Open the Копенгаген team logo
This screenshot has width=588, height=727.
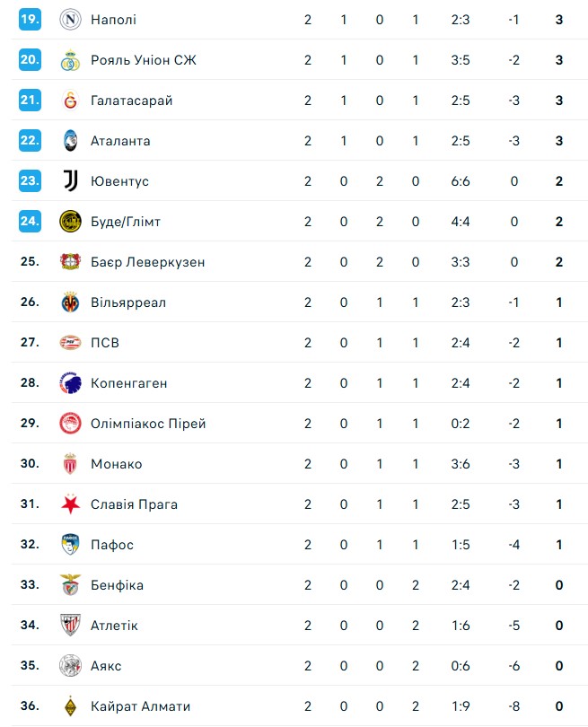point(69,383)
